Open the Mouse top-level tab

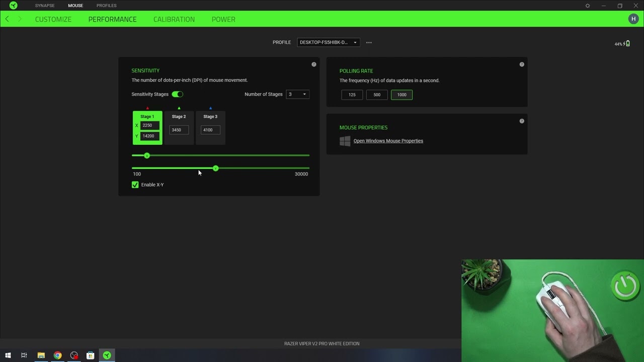coord(75,6)
